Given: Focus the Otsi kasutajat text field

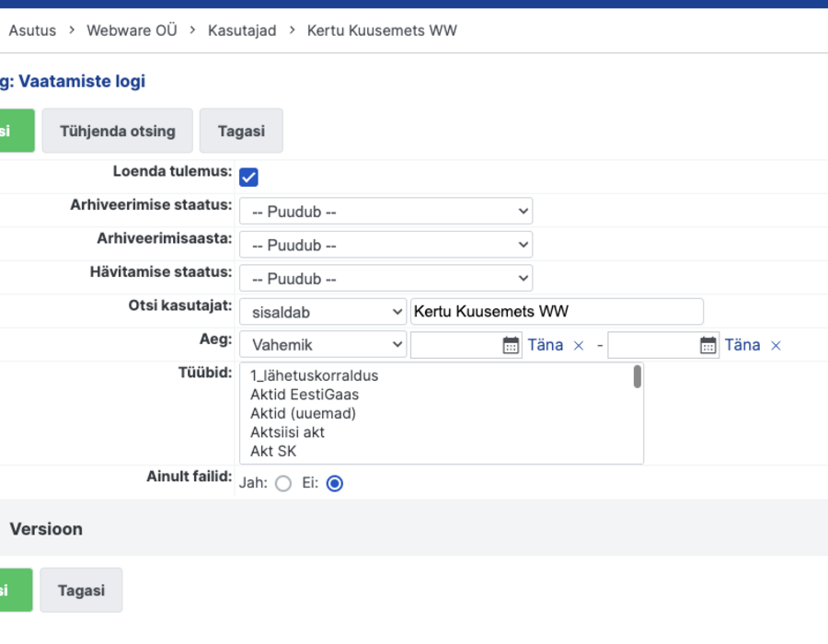Looking at the screenshot, I should pos(557,312).
